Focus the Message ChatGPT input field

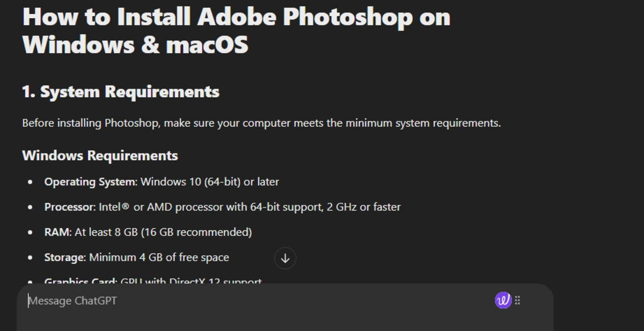(x=258, y=301)
